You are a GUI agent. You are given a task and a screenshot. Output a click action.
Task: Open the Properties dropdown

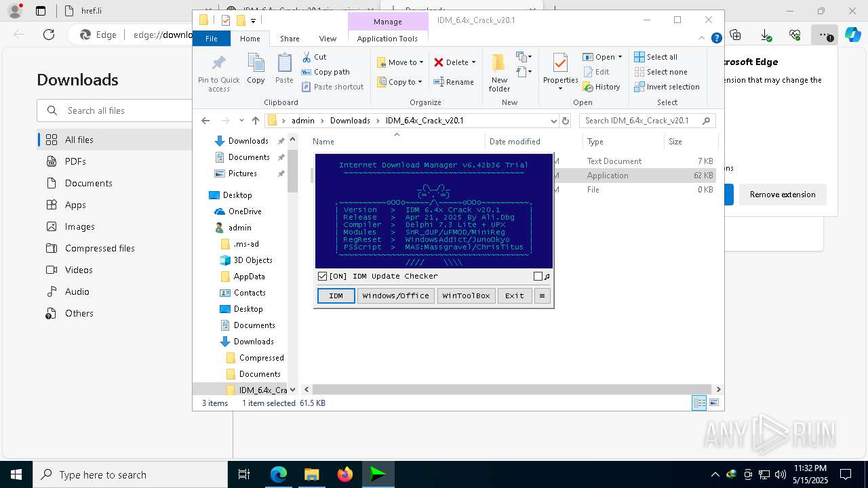[560, 88]
